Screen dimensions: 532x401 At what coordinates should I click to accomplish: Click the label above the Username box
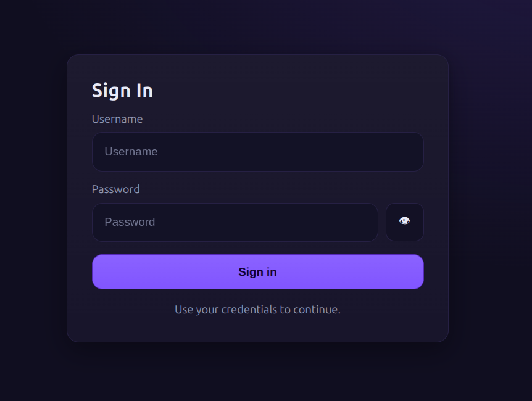pos(117,119)
